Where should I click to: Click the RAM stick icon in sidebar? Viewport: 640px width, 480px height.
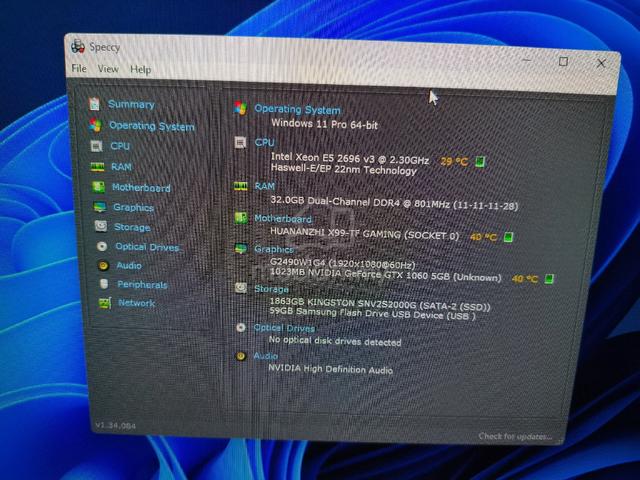pyautogui.click(x=97, y=167)
